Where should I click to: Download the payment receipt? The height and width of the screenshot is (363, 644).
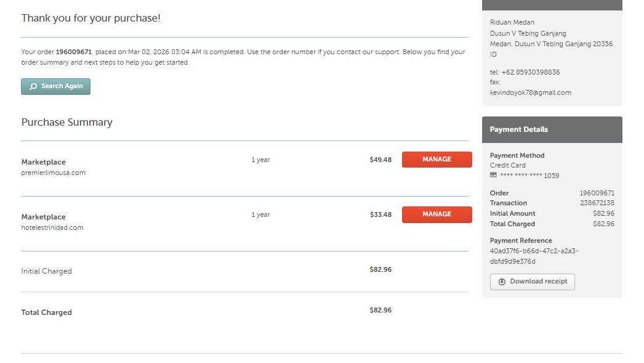532,282
